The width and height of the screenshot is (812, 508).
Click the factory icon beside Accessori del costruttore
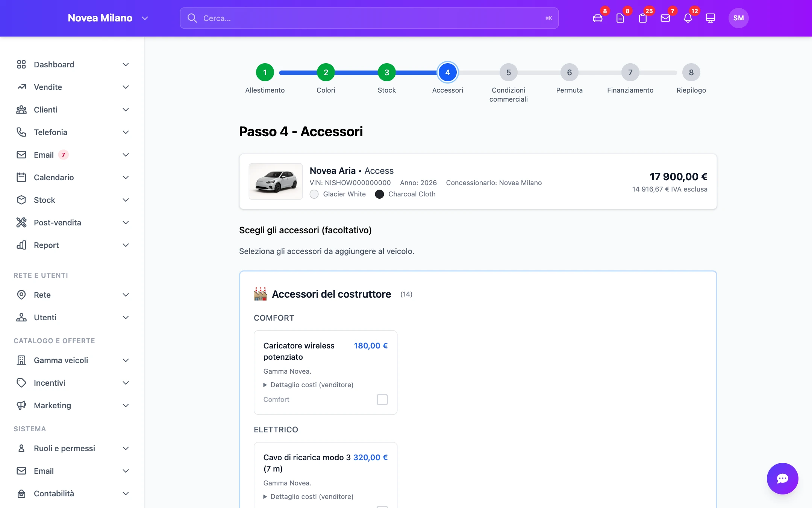pyautogui.click(x=260, y=294)
